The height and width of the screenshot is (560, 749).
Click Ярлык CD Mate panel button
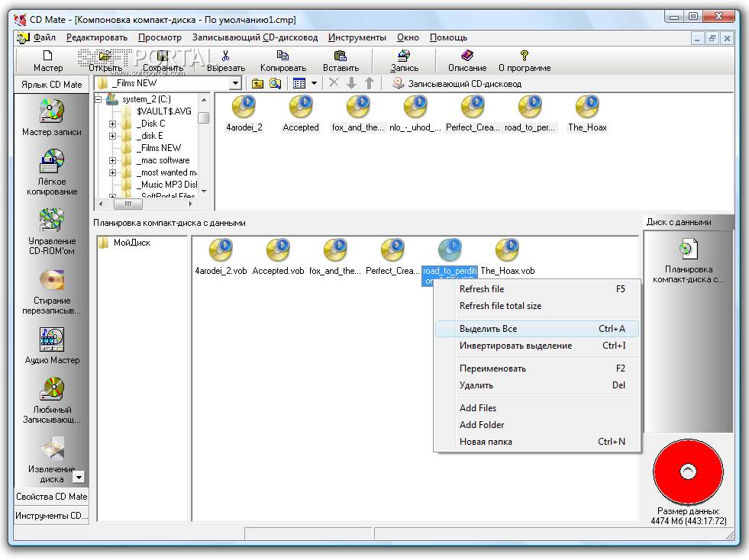[52, 85]
